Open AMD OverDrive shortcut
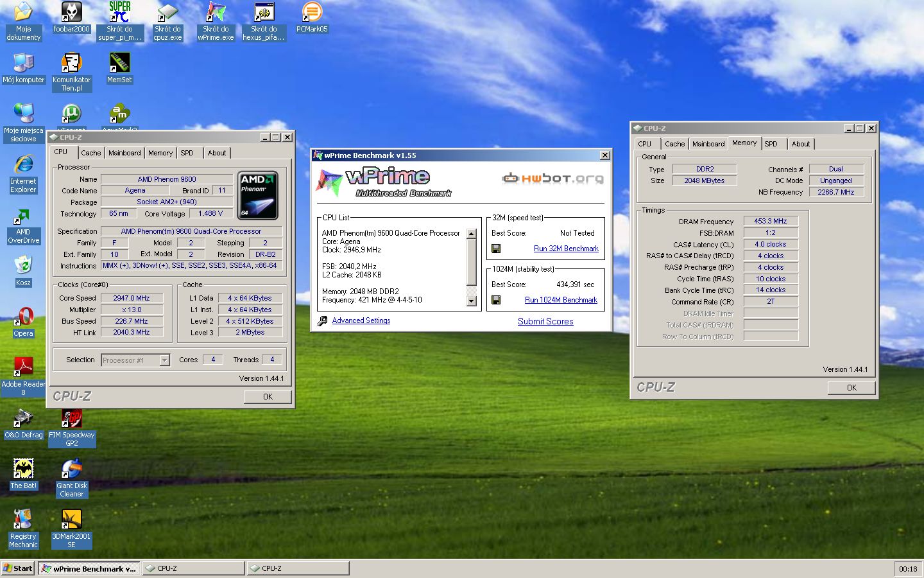Viewport: 924px width, 578px height. click(23, 225)
